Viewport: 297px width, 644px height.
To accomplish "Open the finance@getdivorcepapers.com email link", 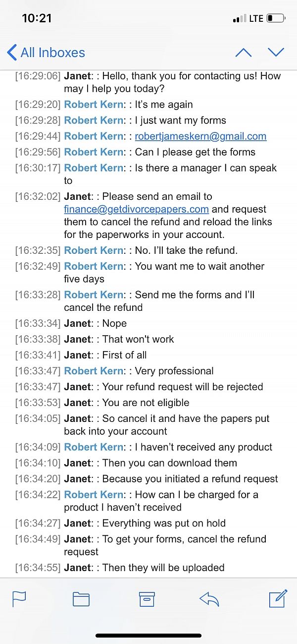I will click(136, 209).
